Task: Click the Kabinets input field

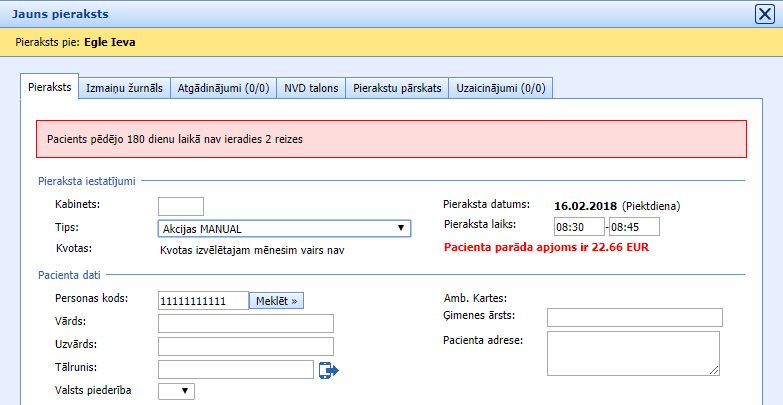Action: click(181, 206)
